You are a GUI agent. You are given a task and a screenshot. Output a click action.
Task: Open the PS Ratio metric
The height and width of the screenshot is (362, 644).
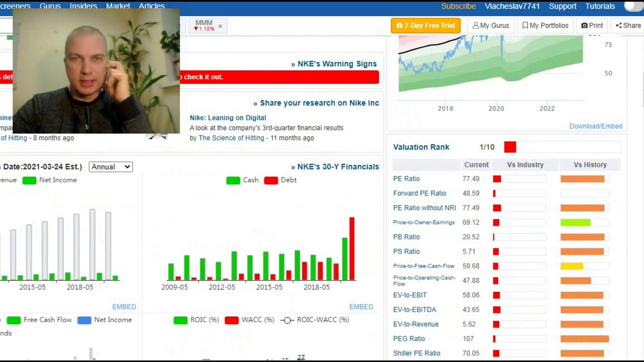(407, 252)
